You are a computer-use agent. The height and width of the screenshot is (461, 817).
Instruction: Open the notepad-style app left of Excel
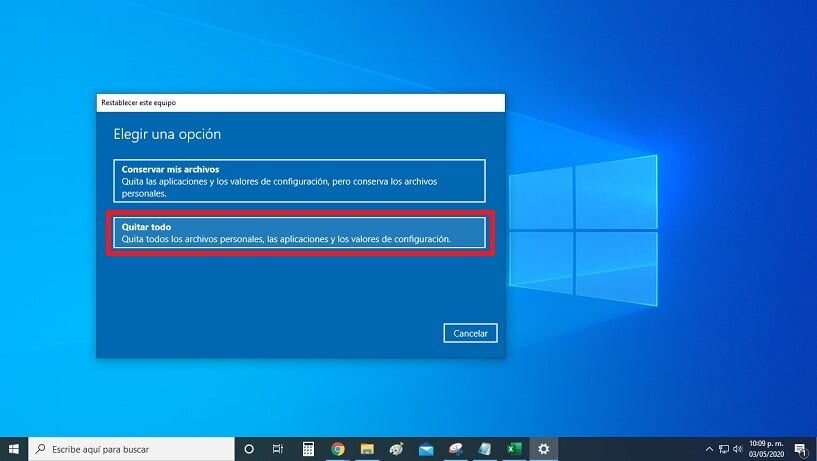(485, 449)
